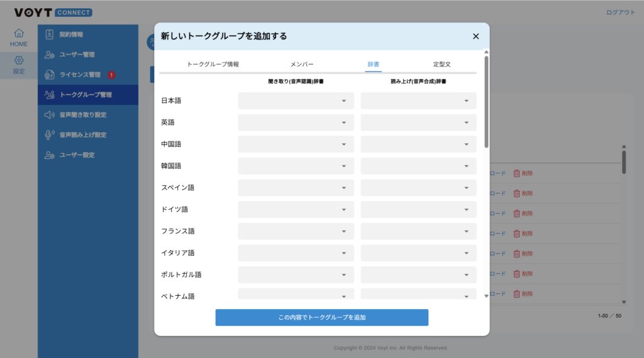Viewport: 644px width, 358px height.
Task: Click the dialog's vertical scrollbar
Action: point(486,102)
